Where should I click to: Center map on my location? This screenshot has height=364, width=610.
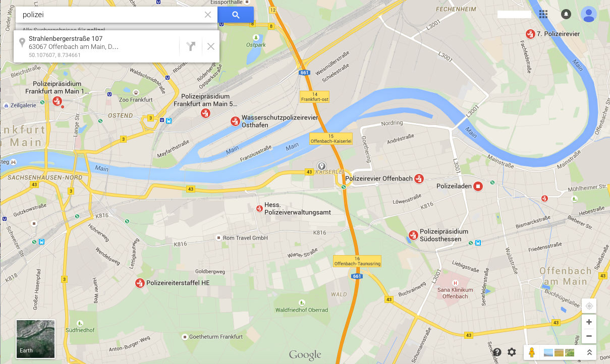coord(589,306)
